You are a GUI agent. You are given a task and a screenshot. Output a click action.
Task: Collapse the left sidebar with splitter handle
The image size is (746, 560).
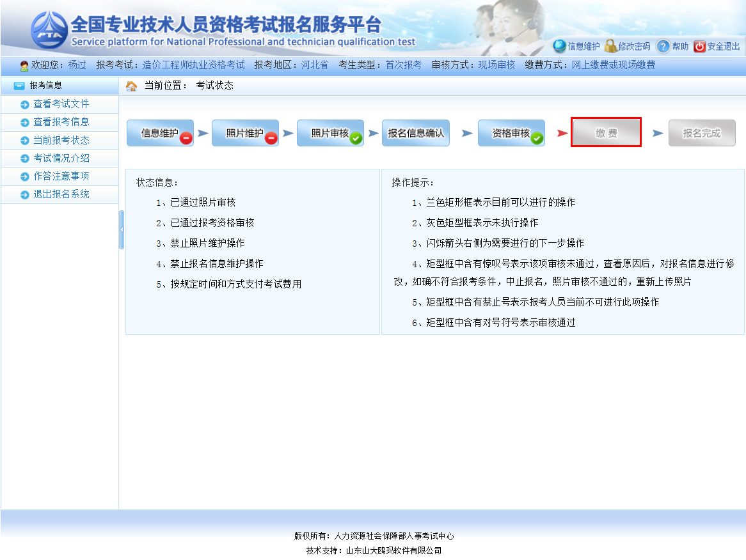pos(122,229)
